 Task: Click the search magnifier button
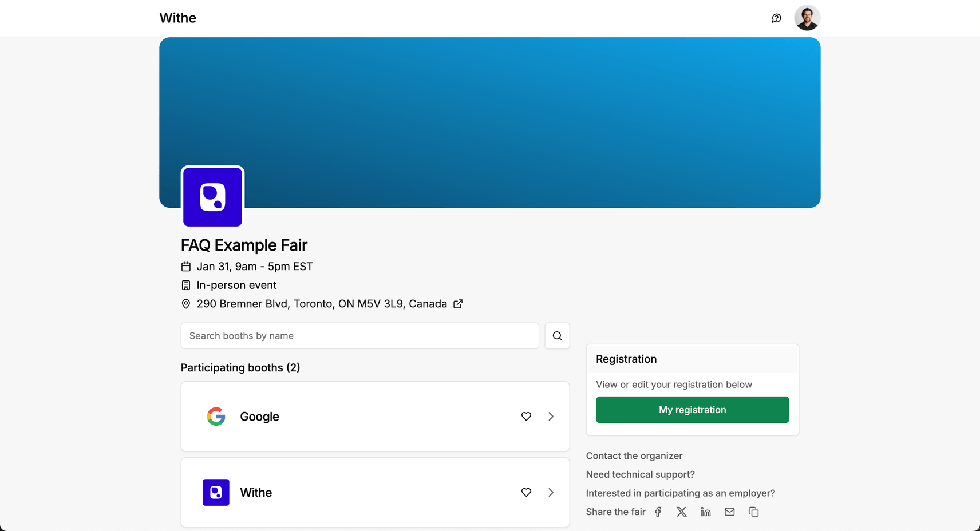557,336
